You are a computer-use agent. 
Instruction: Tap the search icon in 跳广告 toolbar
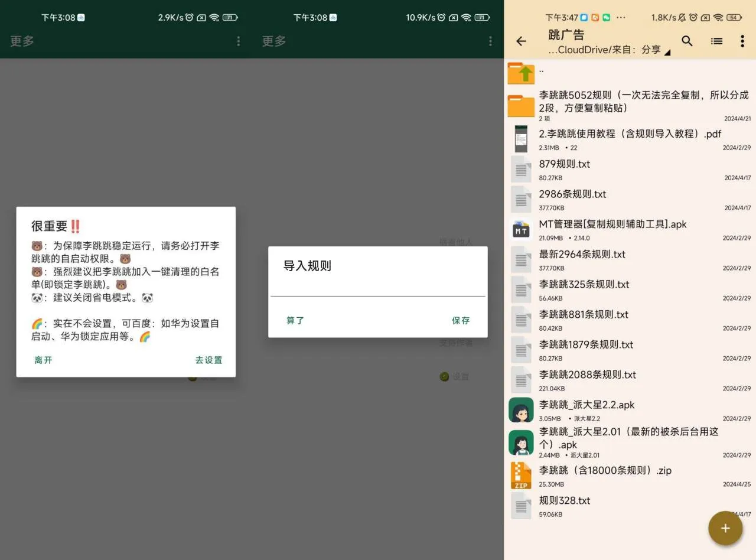(x=687, y=41)
